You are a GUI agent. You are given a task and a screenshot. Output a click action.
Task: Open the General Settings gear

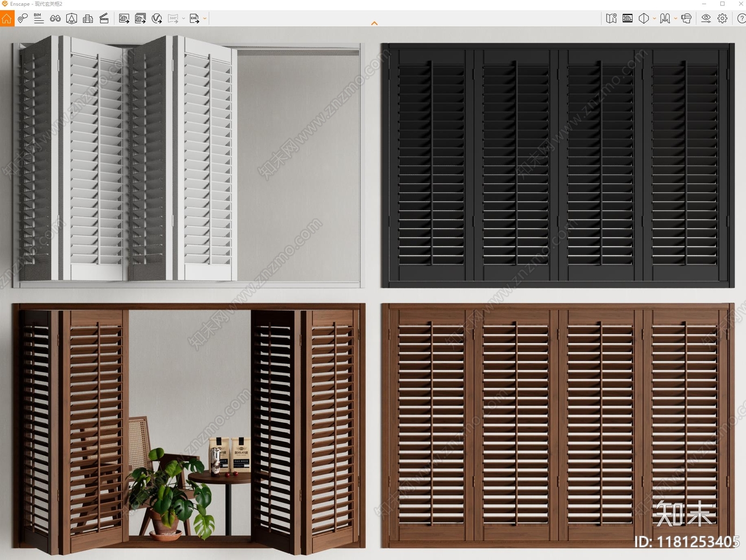(723, 19)
